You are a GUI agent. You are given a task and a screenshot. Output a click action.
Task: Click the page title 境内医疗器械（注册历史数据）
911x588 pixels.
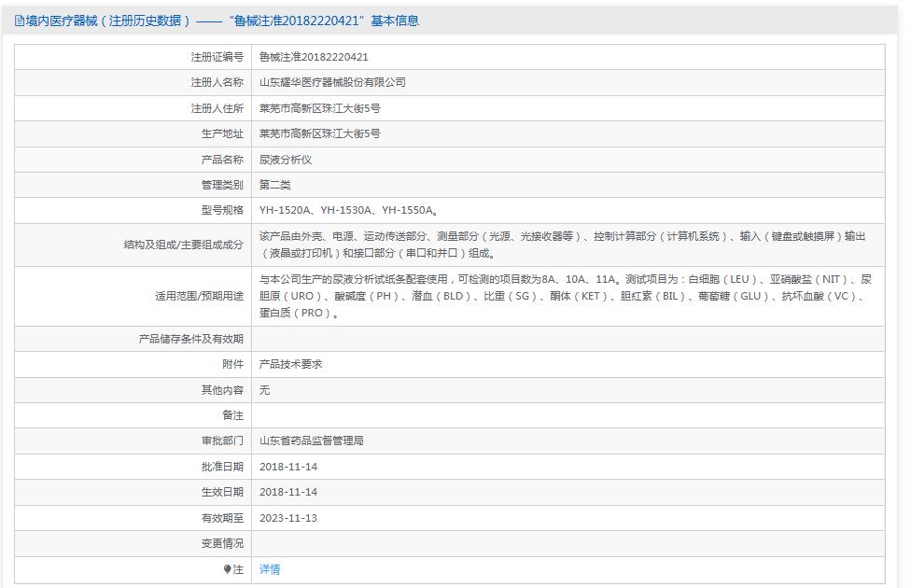(108, 21)
